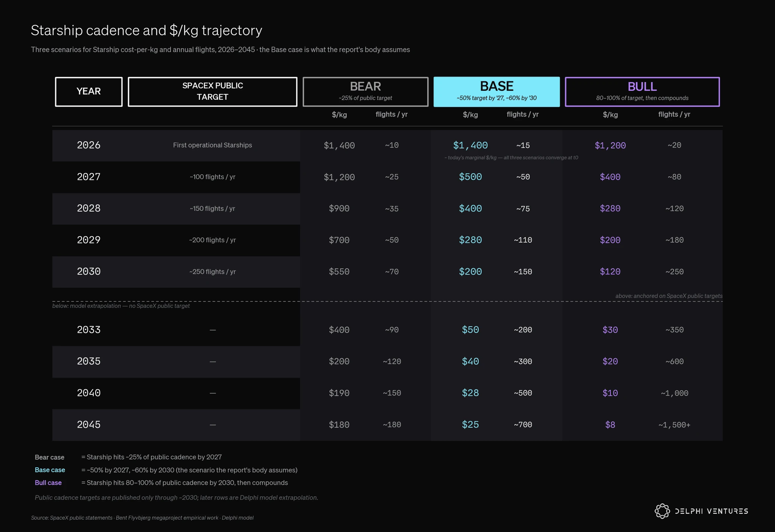Click the Source citation line at bottom

(142, 518)
